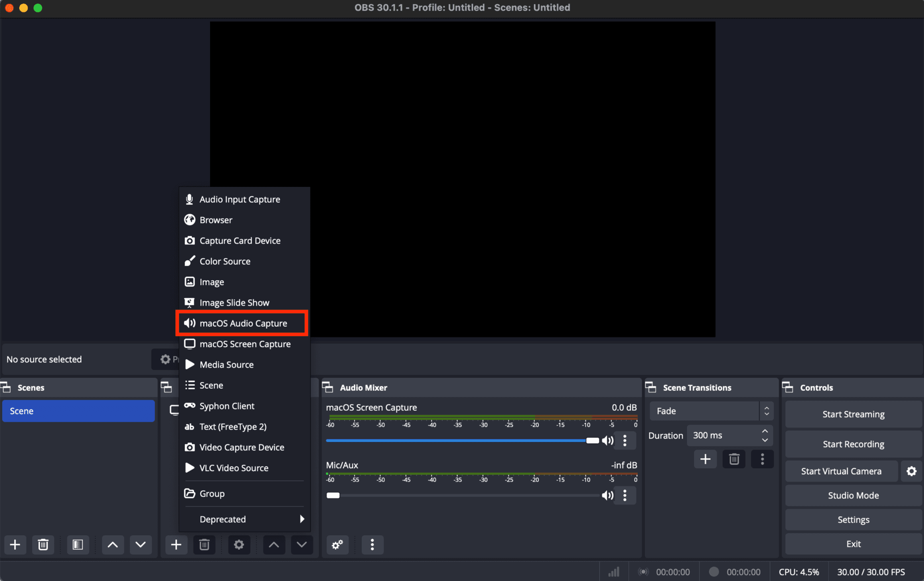The image size is (924, 581).
Task: Add VLC Video Source
Action: (x=245, y=468)
